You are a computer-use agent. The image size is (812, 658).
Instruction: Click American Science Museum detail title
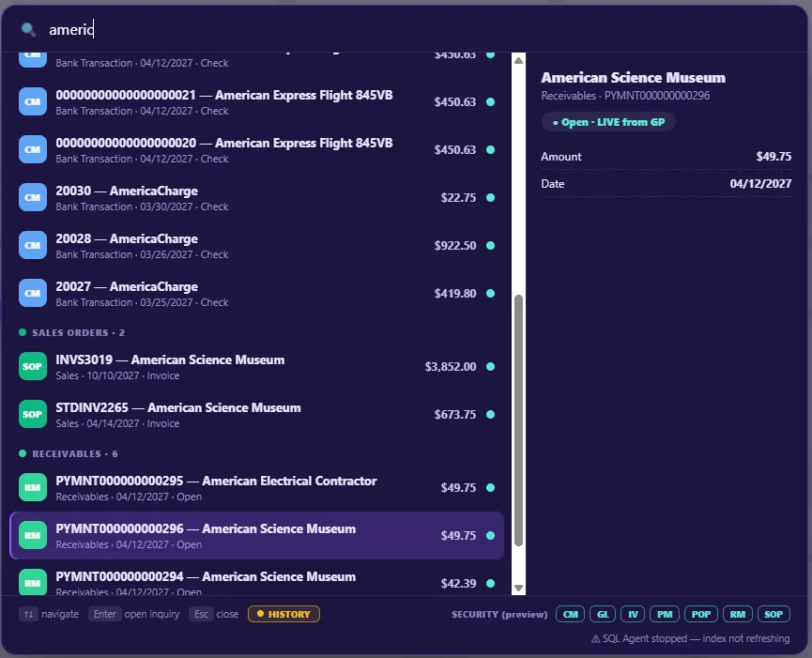point(634,78)
